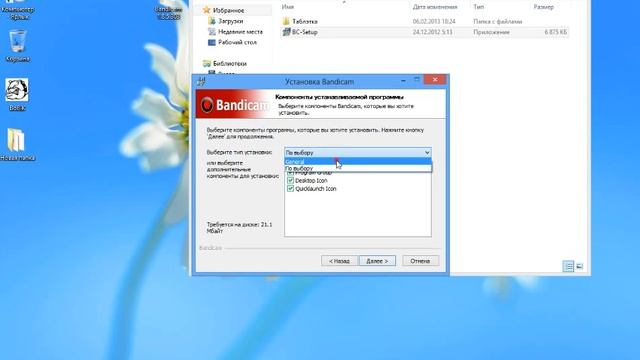The width and height of the screenshot is (640, 360).
Task: Minimize the Bandicam installer window
Action: (403, 80)
